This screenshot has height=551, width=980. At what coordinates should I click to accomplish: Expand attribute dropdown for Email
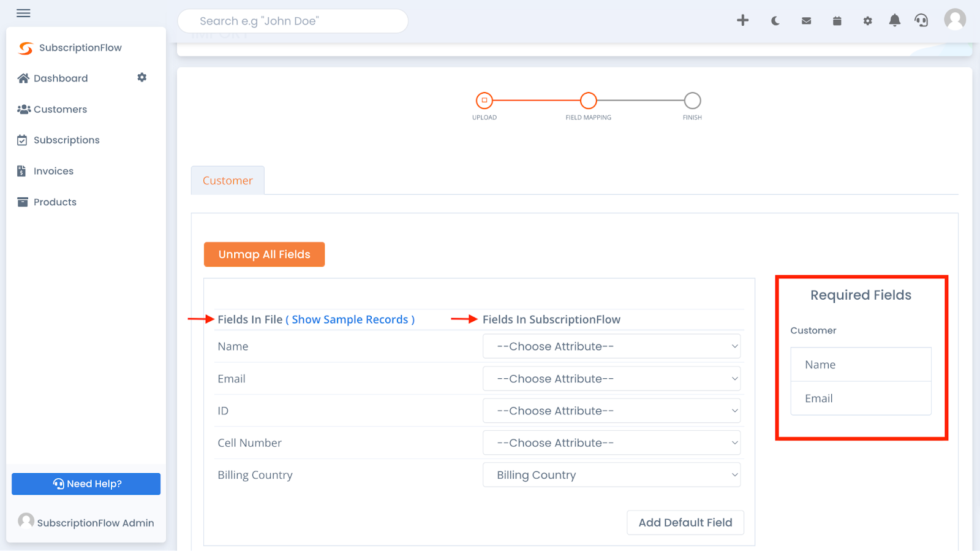pos(611,379)
